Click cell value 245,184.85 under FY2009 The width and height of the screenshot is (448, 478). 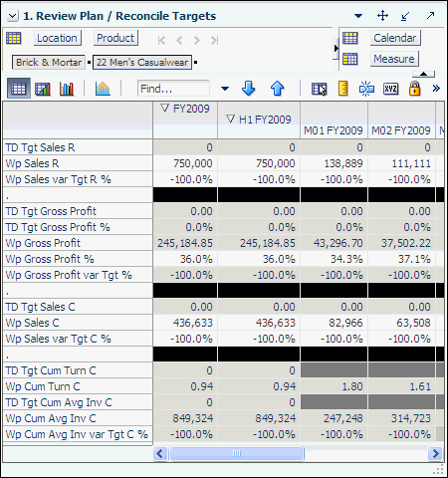click(185, 243)
